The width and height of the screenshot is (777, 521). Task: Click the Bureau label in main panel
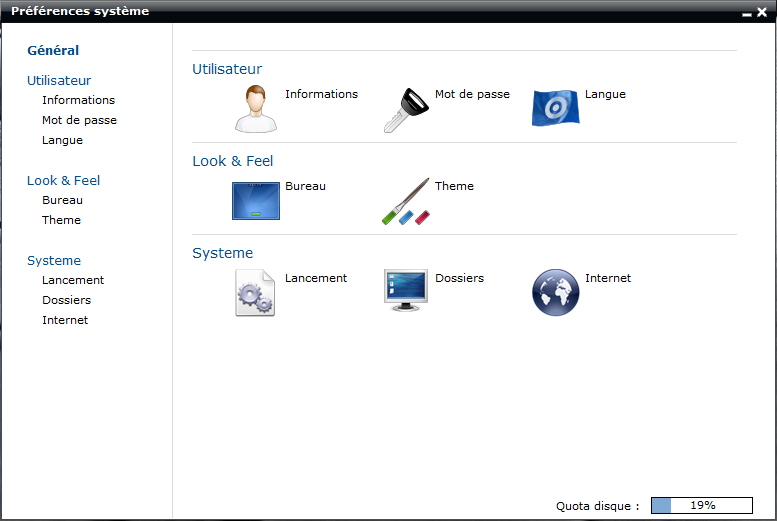[305, 186]
